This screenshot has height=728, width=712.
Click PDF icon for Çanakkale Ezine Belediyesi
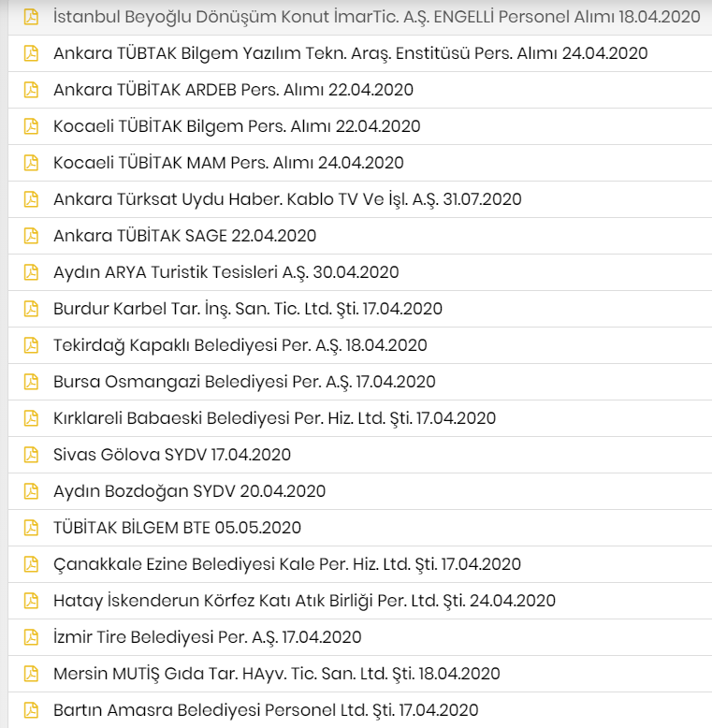[31, 563]
